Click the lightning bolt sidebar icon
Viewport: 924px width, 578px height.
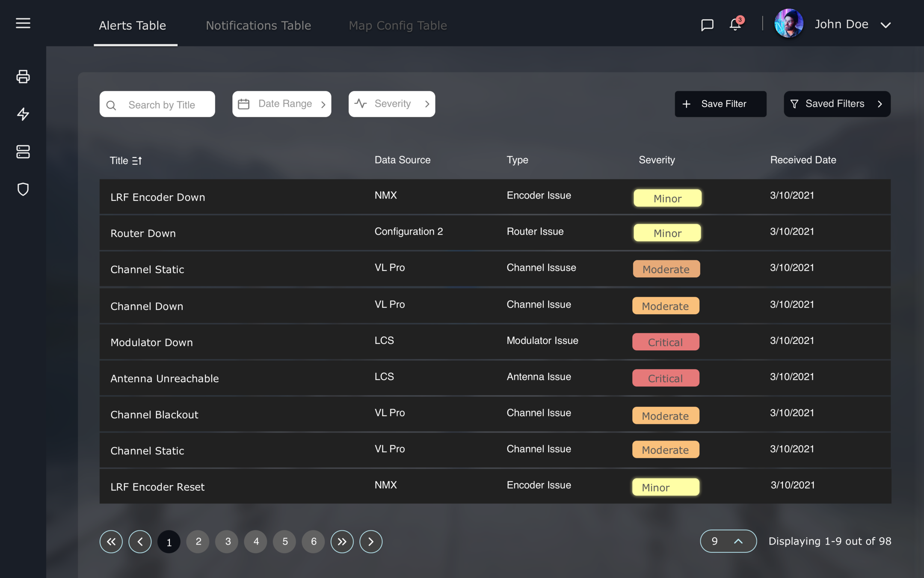tap(23, 114)
